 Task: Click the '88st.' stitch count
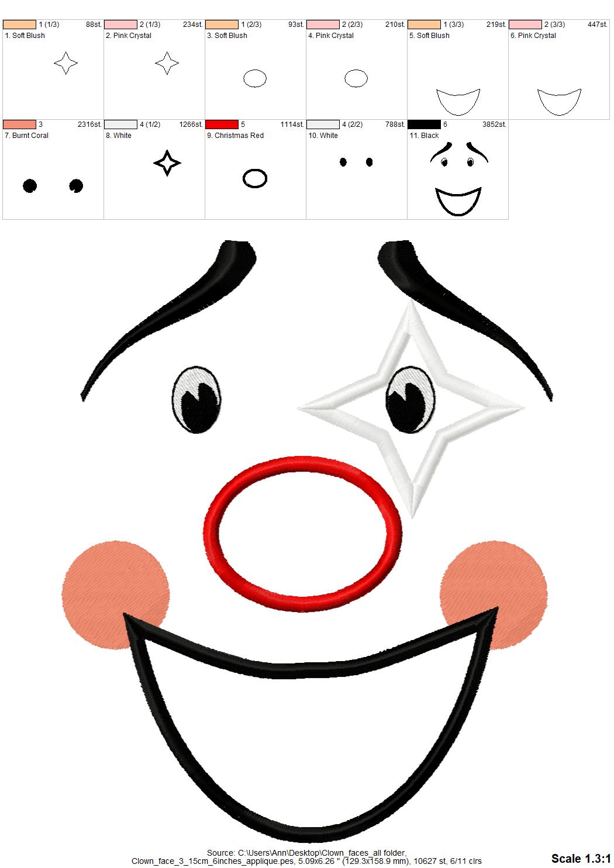[94, 25]
